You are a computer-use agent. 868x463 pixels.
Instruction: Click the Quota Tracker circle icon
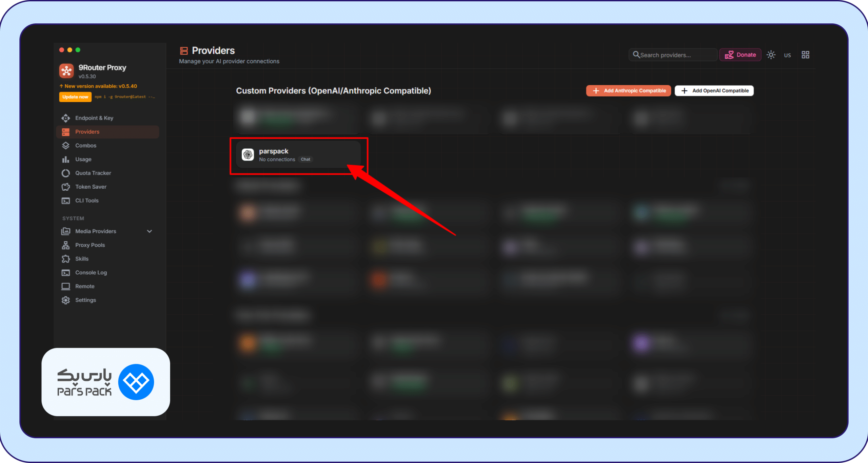click(x=66, y=173)
